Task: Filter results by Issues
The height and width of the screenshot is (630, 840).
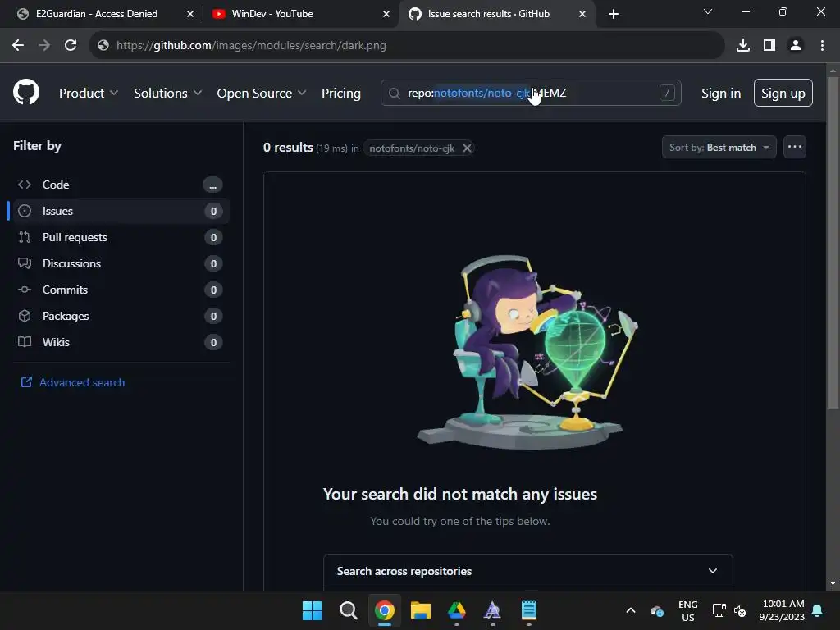Action: pyautogui.click(x=120, y=211)
